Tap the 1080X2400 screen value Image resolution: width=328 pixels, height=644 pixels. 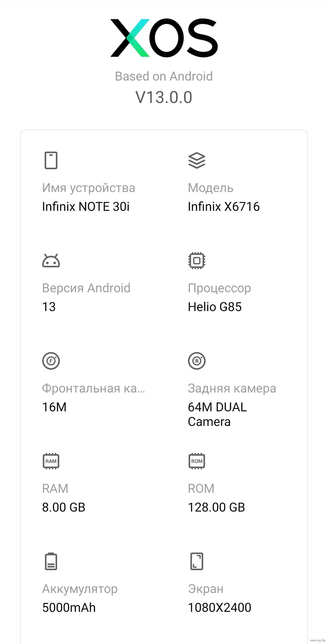tap(219, 608)
